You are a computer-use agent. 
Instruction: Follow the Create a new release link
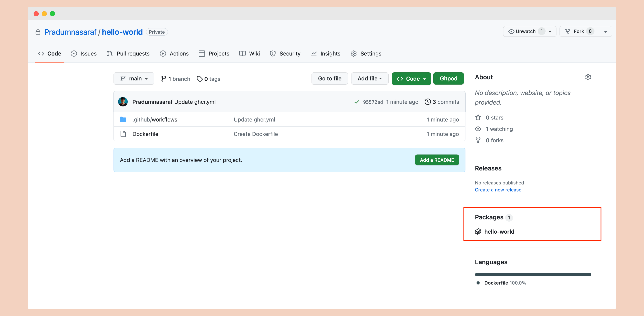pyautogui.click(x=498, y=190)
